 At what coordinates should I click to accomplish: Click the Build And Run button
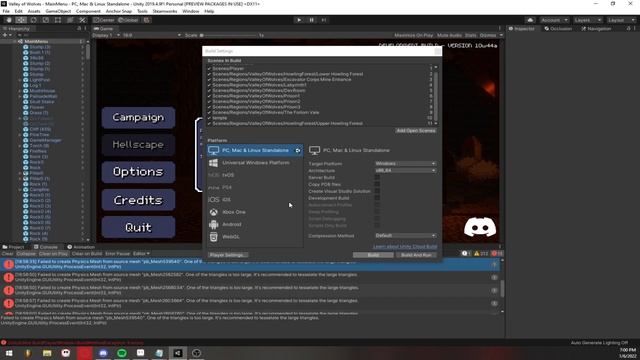pos(416,255)
